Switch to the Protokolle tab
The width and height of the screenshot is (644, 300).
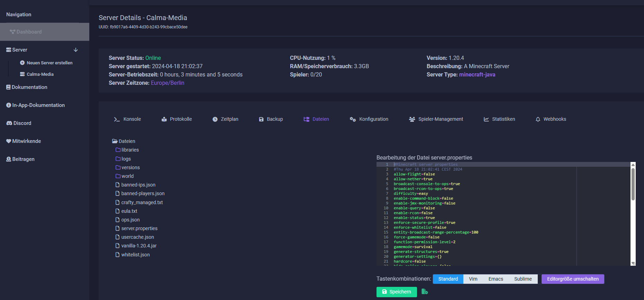176,119
